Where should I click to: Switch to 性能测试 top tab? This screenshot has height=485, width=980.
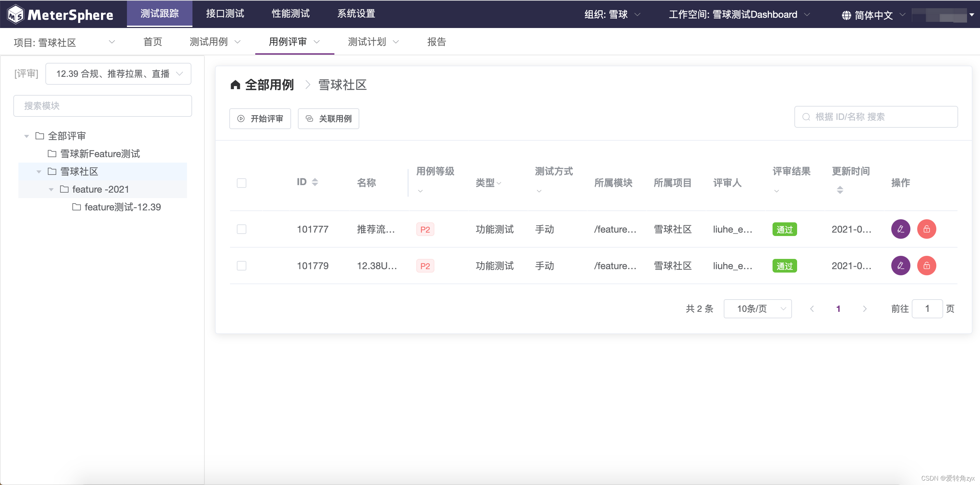(291, 14)
